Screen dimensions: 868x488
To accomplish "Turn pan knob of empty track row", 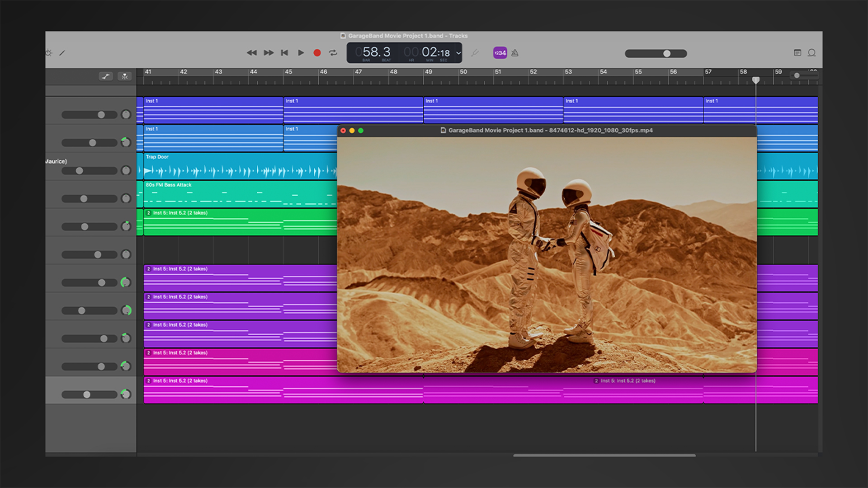I will click(x=126, y=255).
